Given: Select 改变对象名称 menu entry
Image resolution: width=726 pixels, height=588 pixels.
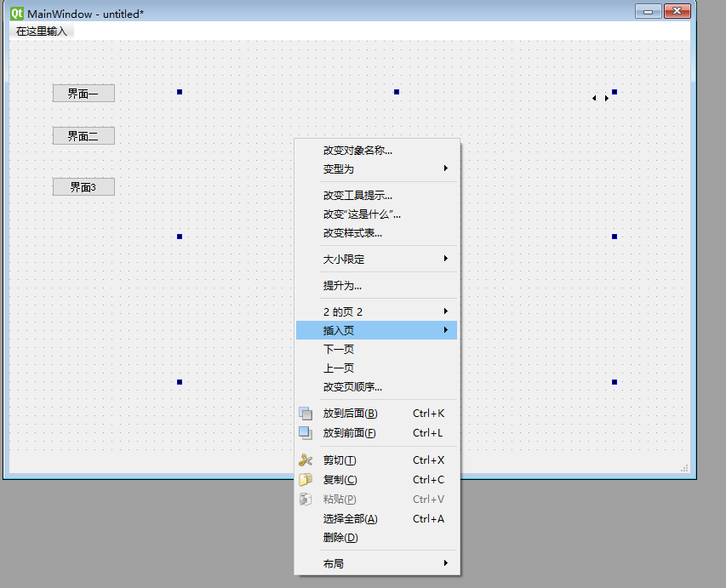Looking at the screenshot, I should (357, 149).
